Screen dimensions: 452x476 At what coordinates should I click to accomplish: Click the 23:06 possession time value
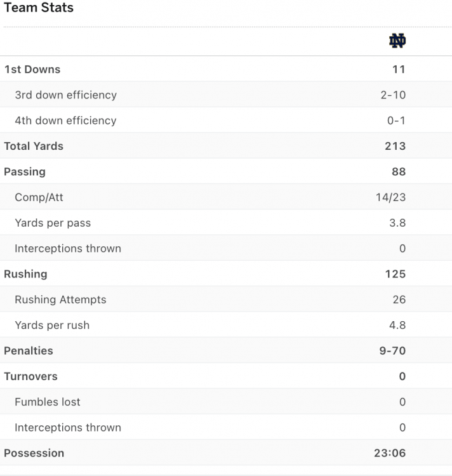coord(390,453)
